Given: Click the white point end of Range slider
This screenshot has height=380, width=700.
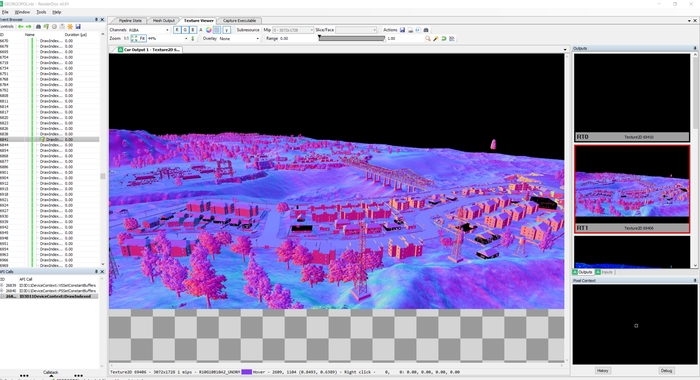Looking at the screenshot, I should pyautogui.click(x=384, y=39).
